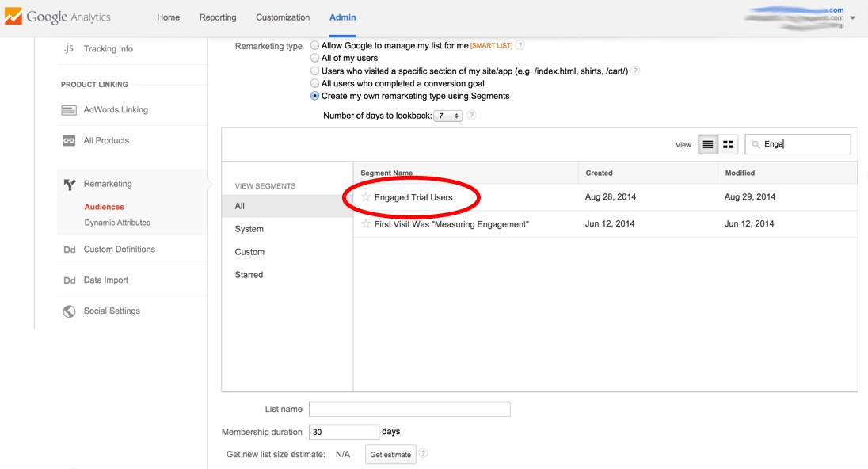Click the Get estimate button
Image resolution: width=868 pixels, height=469 pixels.
click(x=390, y=454)
